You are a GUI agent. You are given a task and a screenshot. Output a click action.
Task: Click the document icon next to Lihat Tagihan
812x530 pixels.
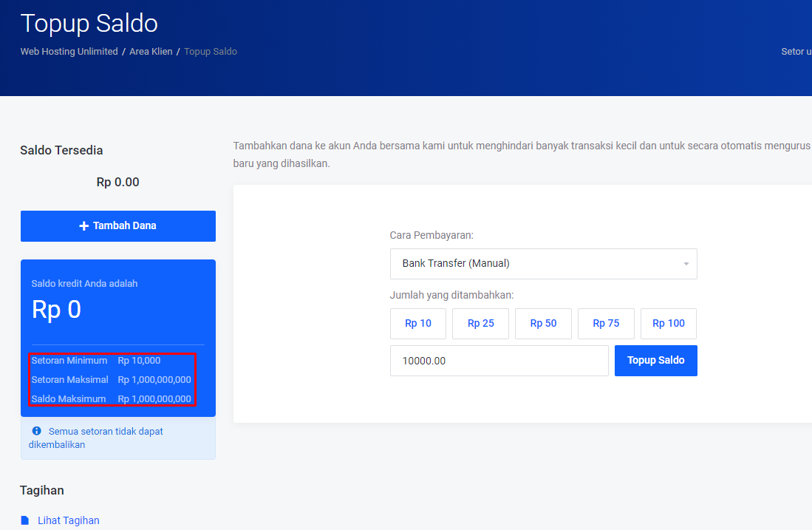pyautogui.click(x=25, y=520)
